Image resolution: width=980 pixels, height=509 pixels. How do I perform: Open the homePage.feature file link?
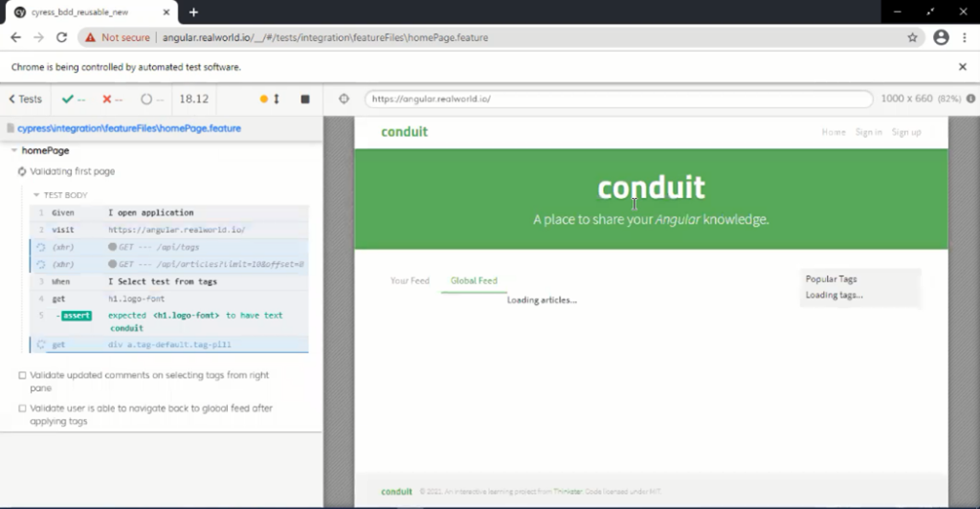(x=129, y=128)
